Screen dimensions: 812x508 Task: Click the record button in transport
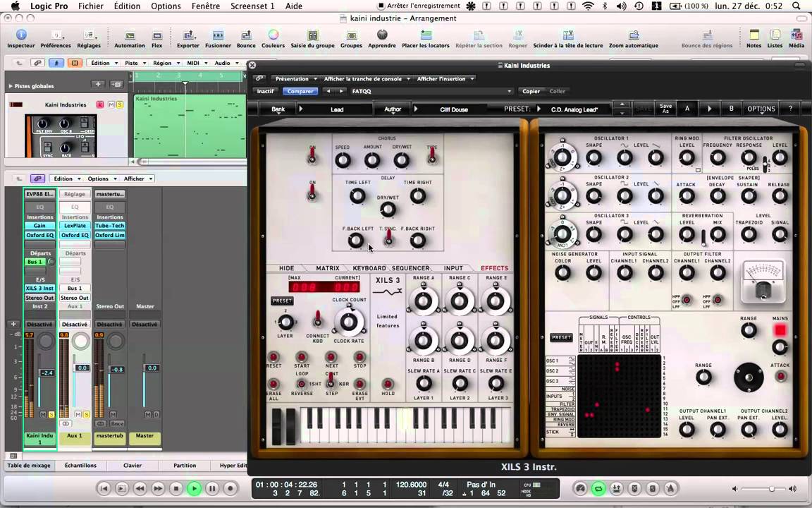230,488
